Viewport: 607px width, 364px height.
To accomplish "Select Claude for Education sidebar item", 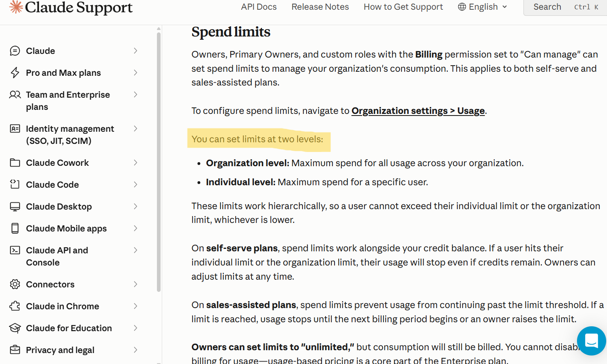I will pyautogui.click(x=69, y=328).
